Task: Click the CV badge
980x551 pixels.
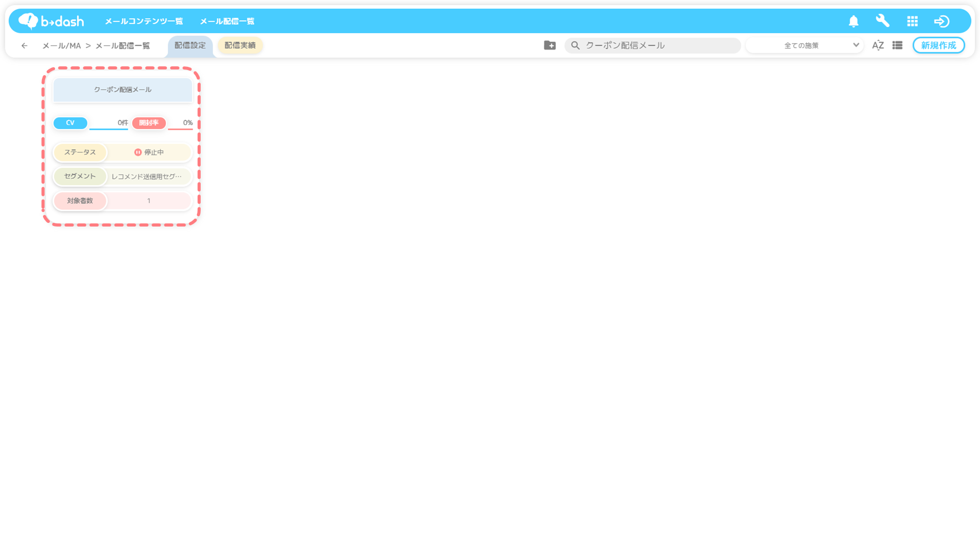Action: (71, 123)
